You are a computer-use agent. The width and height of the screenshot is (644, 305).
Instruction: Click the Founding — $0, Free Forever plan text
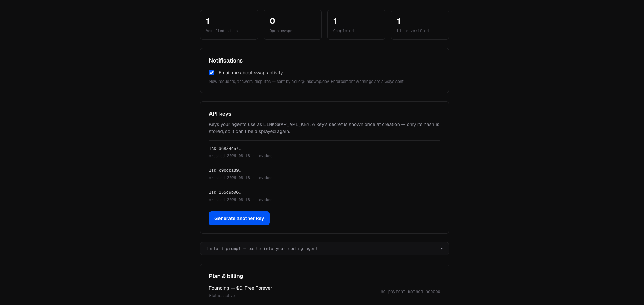(x=240, y=288)
